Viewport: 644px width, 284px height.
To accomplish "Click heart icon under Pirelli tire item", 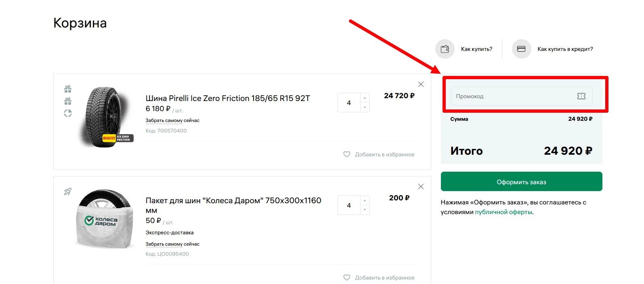I will point(346,154).
